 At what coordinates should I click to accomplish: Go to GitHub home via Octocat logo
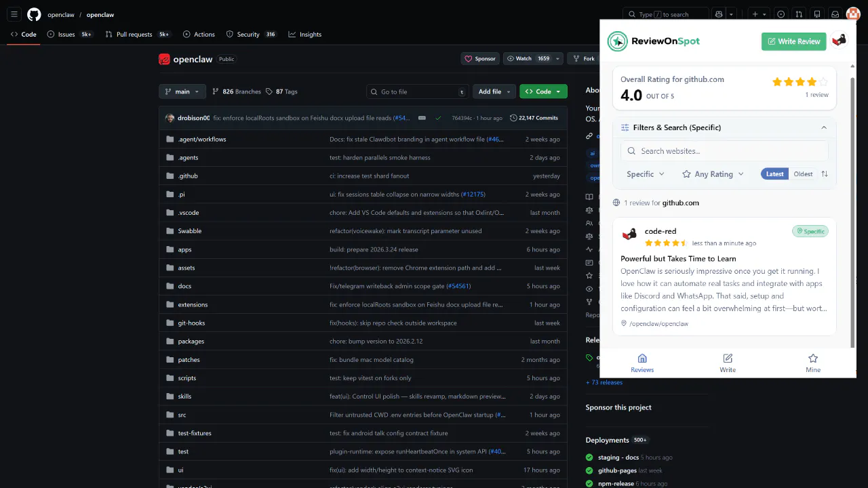coord(34,14)
